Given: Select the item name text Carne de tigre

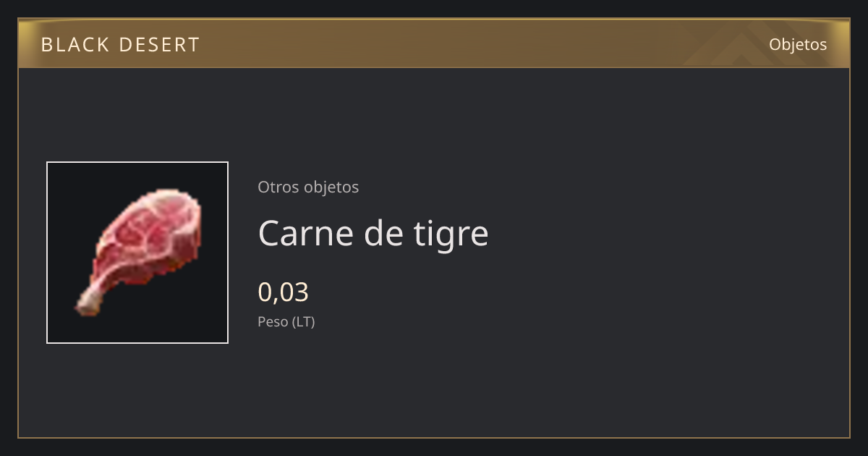Looking at the screenshot, I should coord(373,233).
